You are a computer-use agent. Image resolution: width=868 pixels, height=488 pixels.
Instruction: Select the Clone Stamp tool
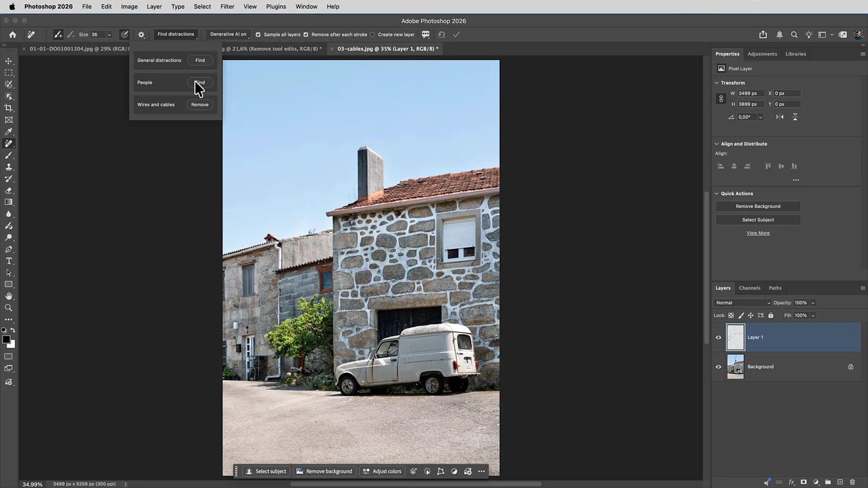click(x=9, y=167)
